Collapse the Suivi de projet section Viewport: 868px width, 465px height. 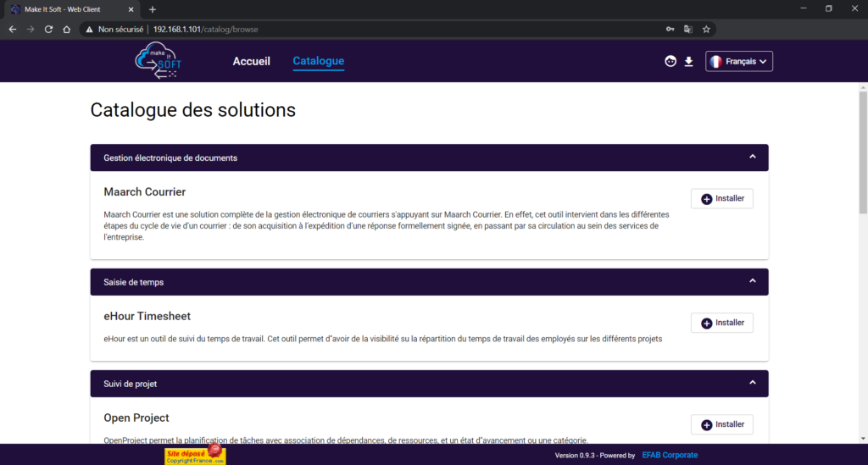coord(753,383)
